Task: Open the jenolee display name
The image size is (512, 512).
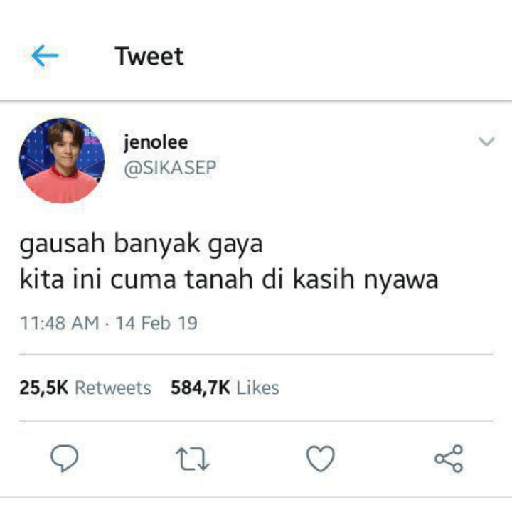Action: (x=156, y=143)
